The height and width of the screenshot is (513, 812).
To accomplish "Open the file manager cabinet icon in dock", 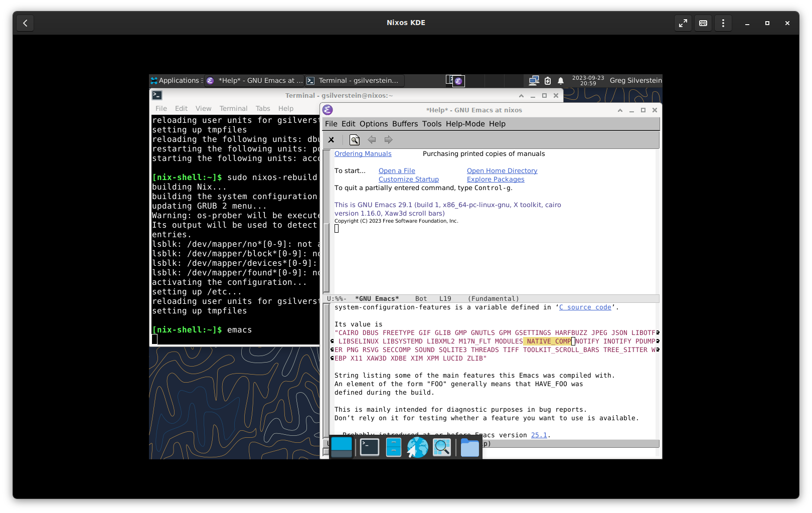I will 394,447.
